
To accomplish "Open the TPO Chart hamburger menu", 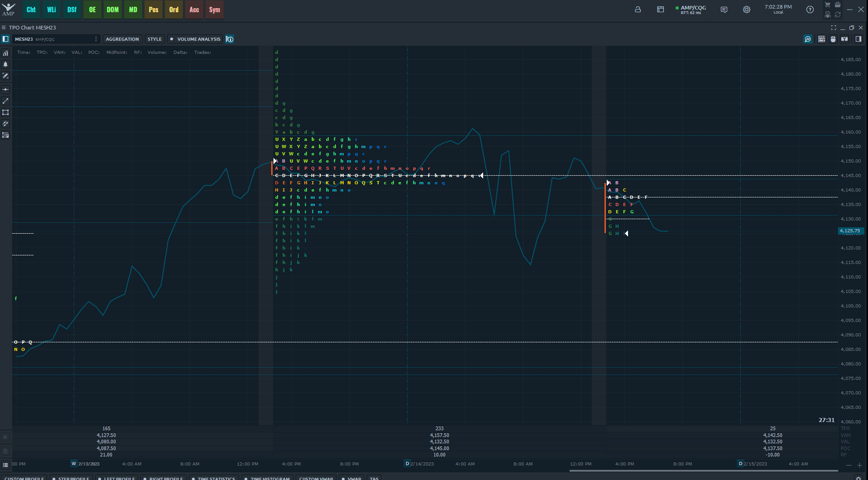I will click(4, 28).
